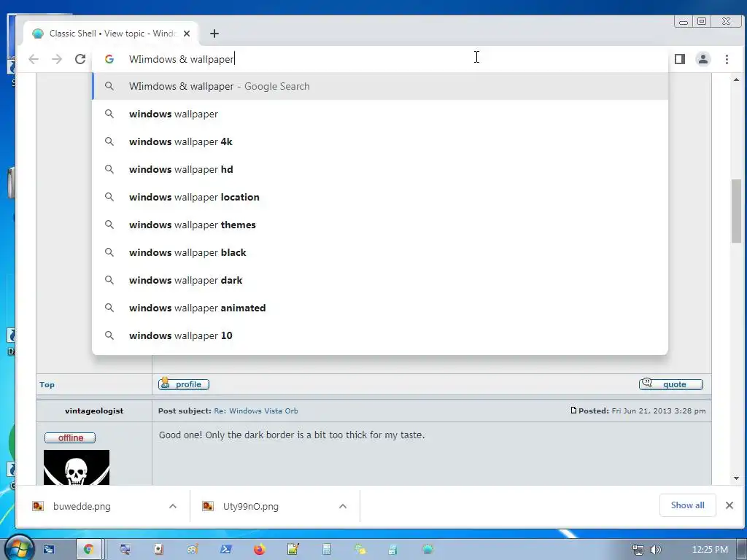Open Chrome side panel

[680, 59]
